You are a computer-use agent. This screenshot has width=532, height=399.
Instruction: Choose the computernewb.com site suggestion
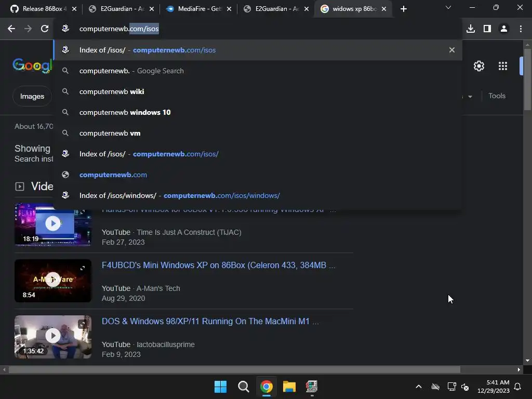point(258,175)
